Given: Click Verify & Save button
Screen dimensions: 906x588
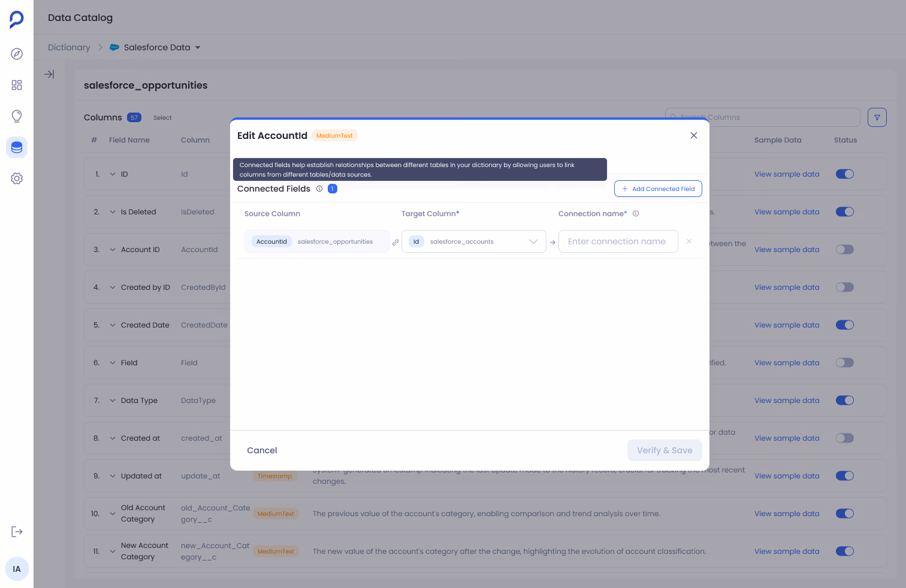Looking at the screenshot, I should click(x=665, y=450).
